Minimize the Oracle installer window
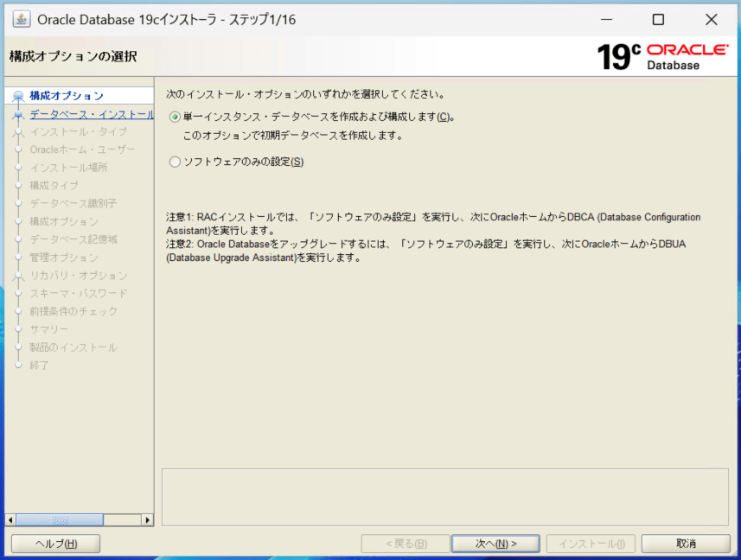This screenshot has height=560, width=741. [x=605, y=19]
